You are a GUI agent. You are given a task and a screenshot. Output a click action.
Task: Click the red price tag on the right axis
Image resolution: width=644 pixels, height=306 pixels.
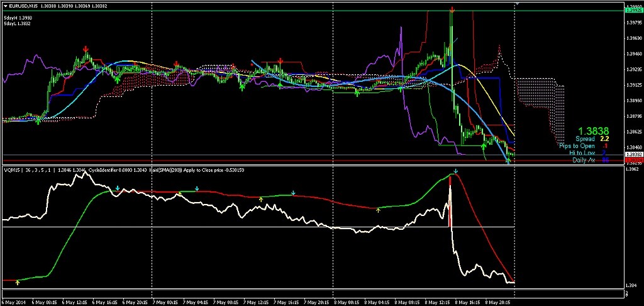(x=633, y=161)
